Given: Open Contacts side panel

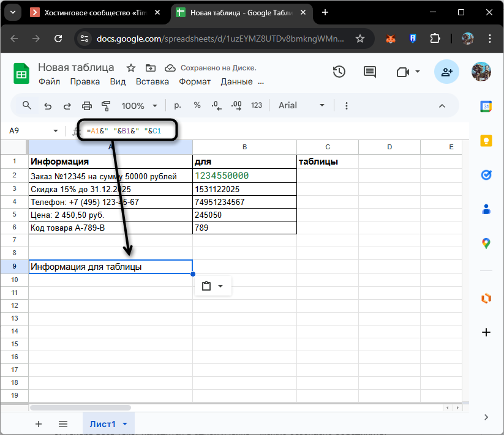Looking at the screenshot, I should coord(486,209).
